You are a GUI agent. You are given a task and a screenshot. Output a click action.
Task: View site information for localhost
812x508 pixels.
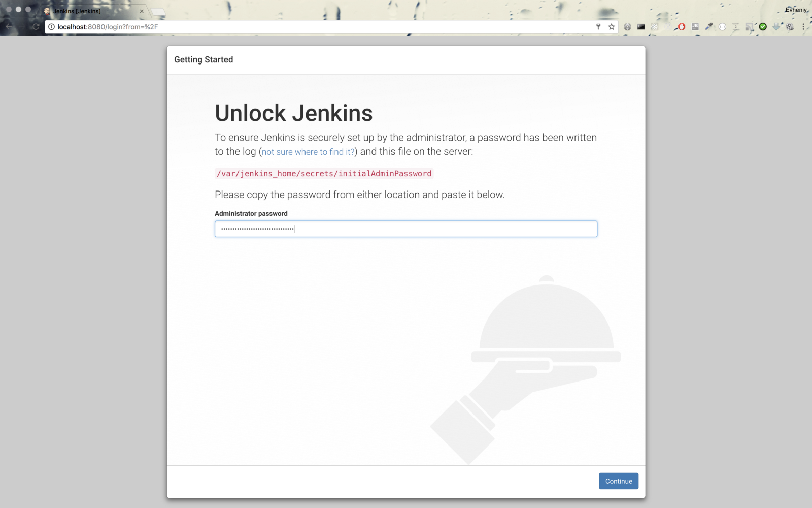pos(51,27)
